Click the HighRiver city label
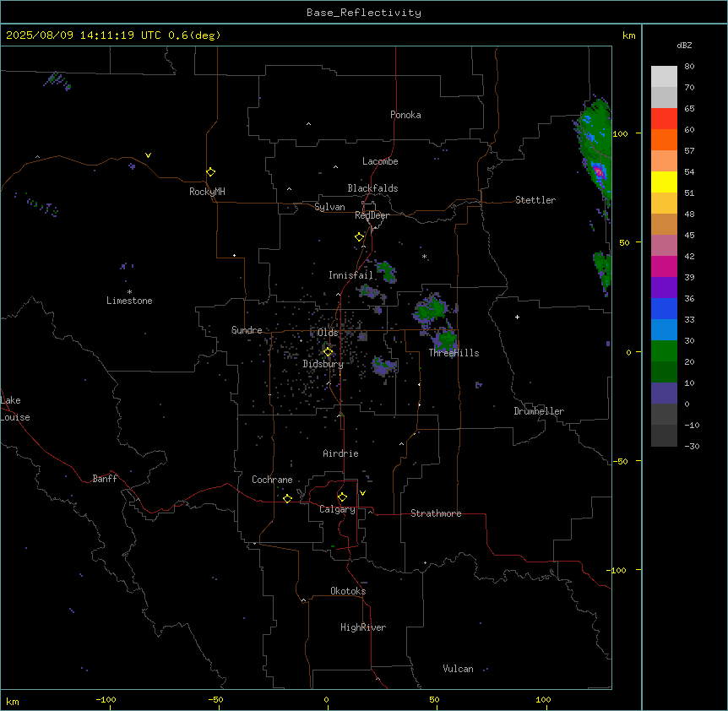 click(x=363, y=627)
